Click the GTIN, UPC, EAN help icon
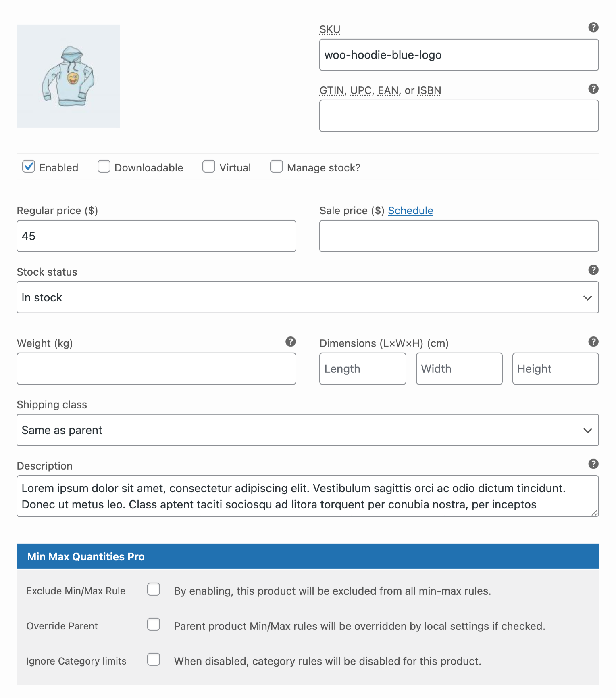 593,89
